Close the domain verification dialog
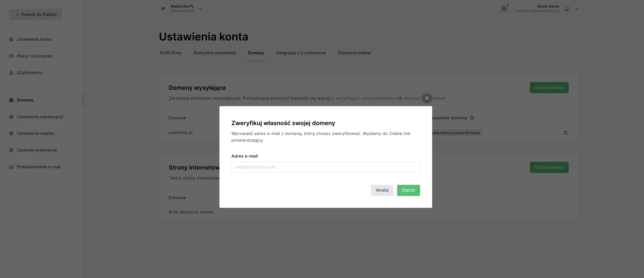 tap(427, 98)
